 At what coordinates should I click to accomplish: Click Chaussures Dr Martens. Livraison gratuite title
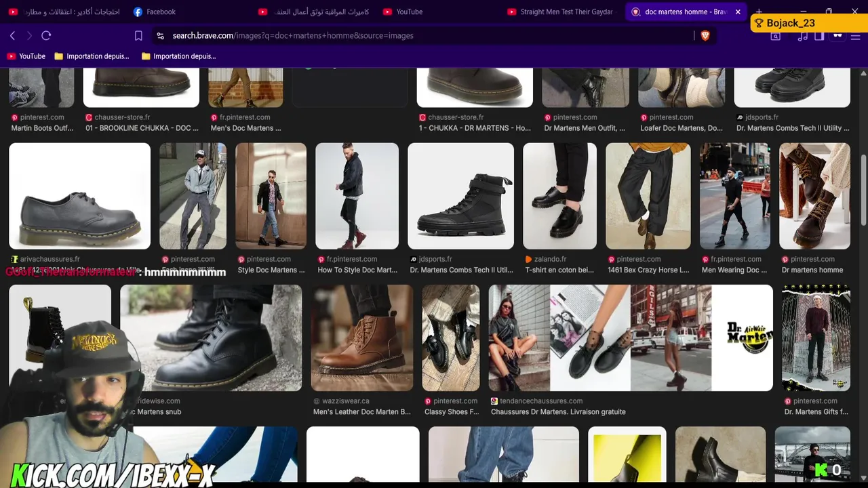pos(558,412)
